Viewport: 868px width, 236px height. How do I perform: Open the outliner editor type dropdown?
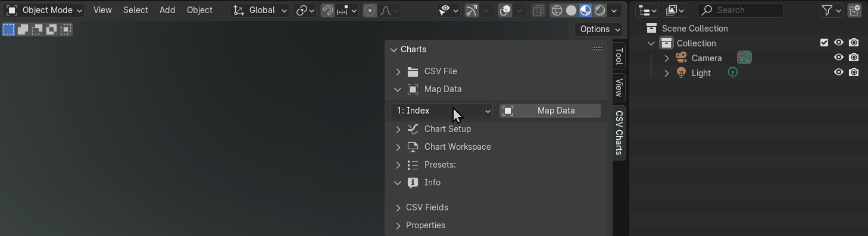coord(647,10)
